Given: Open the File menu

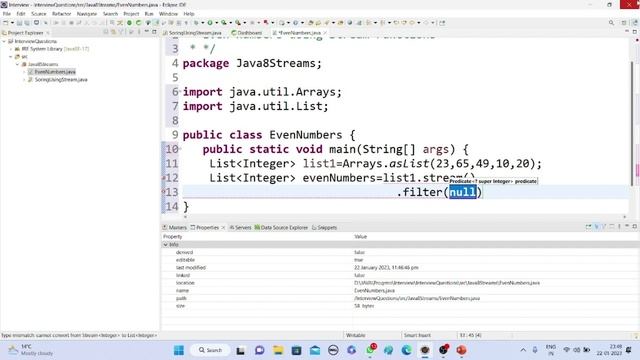Looking at the screenshot, I should tap(7, 13).
